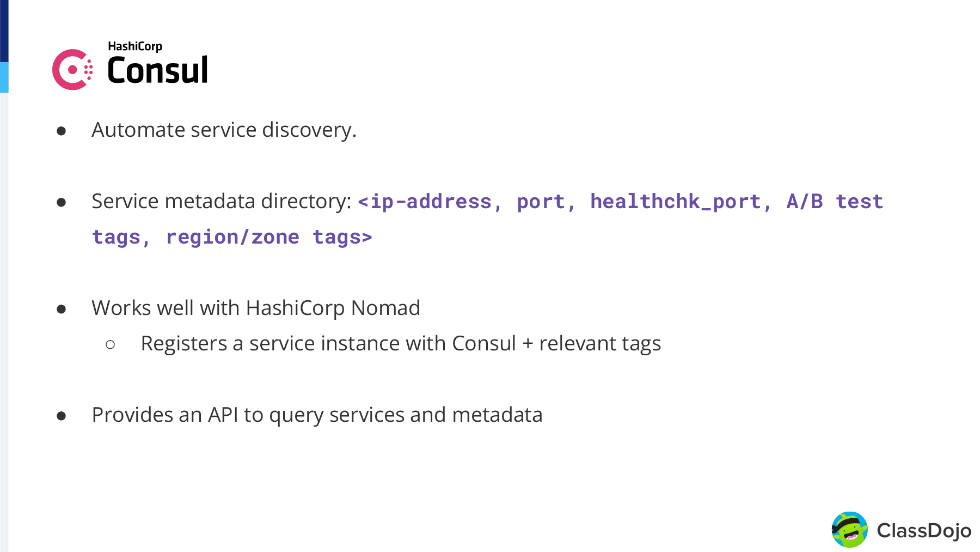980x552 pixels.
Task: Click the purple 'region/zone tags>' code text
Action: pyautogui.click(x=269, y=238)
